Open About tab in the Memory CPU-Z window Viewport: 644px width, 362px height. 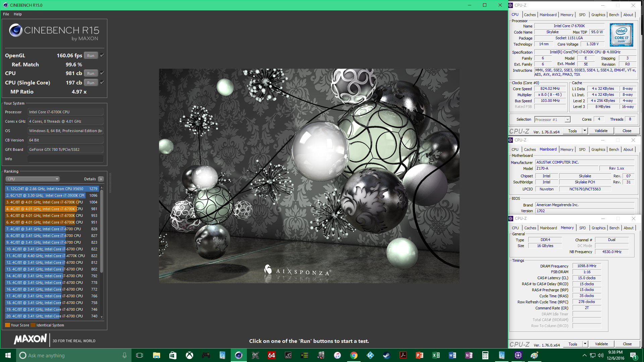[x=628, y=228]
